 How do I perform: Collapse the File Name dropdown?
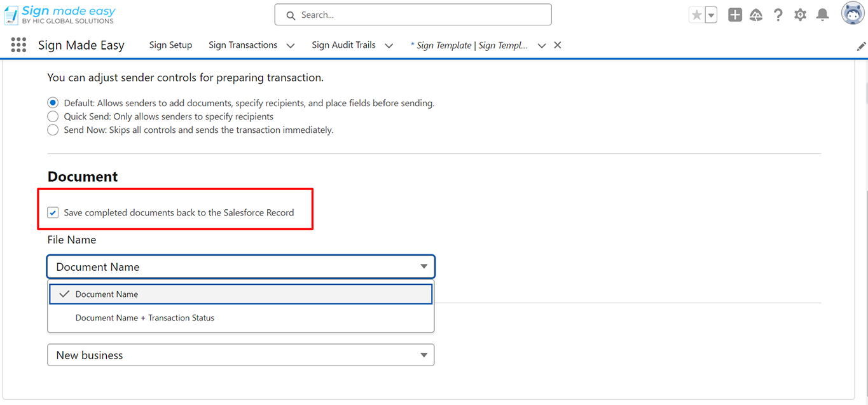coord(241,267)
